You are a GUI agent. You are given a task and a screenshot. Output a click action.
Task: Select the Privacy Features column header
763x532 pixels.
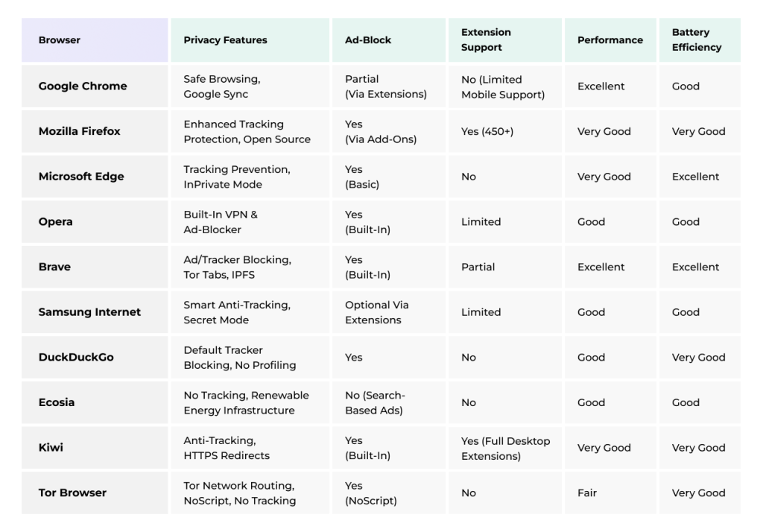pyautogui.click(x=225, y=40)
